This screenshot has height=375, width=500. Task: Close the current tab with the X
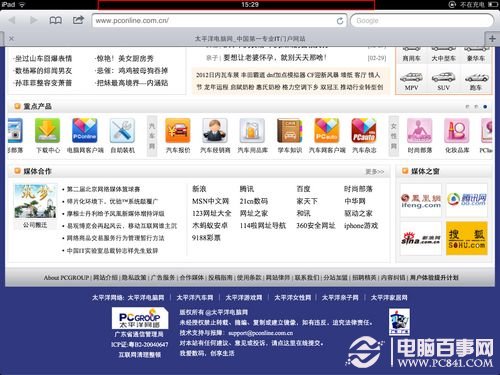tap(11, 39)
